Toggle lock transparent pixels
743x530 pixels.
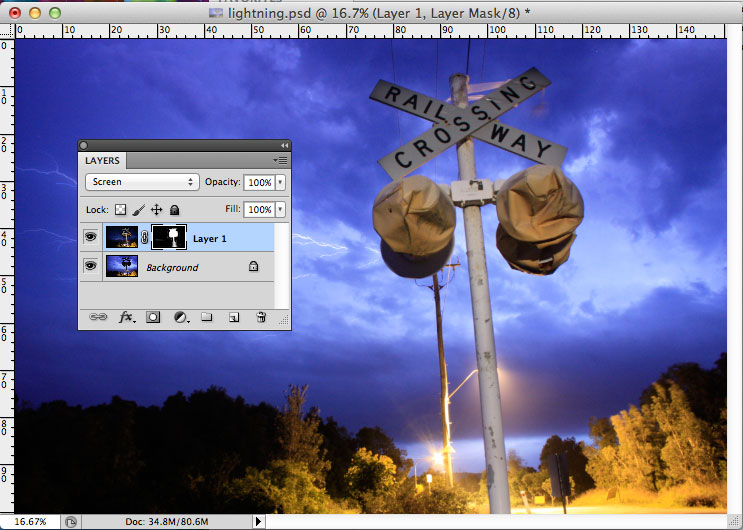[121, 210]
